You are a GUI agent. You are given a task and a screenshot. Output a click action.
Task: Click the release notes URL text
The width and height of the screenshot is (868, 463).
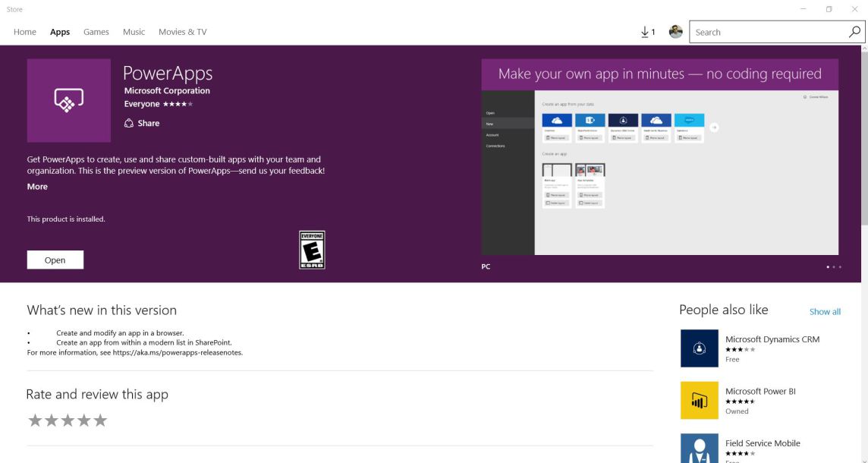pos(178,352)
